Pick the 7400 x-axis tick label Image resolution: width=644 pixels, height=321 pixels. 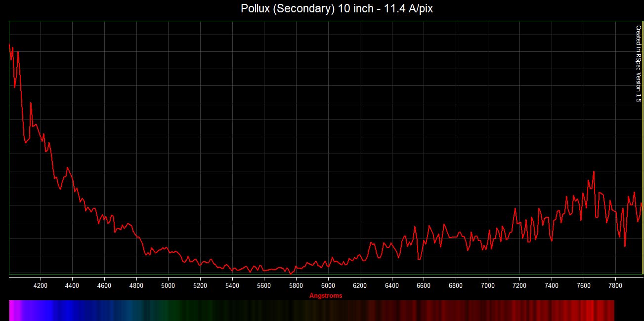[552, 285]
